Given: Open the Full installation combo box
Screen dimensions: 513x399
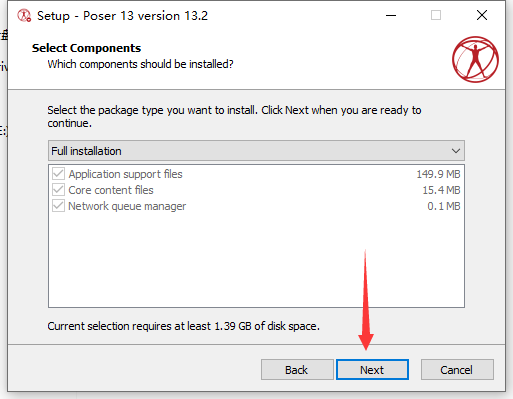Looking at the screenshot, I should 256,151.
